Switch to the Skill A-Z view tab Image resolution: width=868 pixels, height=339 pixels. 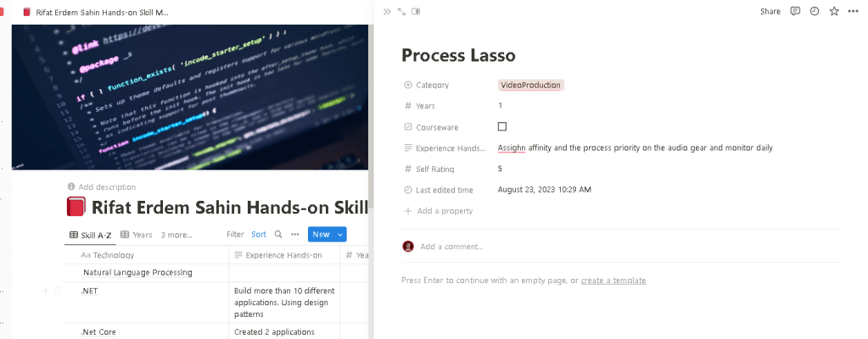coord(90,235)
